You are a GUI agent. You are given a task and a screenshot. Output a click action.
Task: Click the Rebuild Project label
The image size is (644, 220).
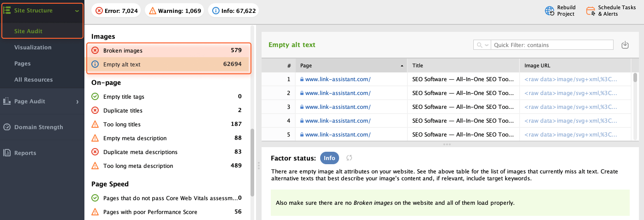tap(566, 11)
